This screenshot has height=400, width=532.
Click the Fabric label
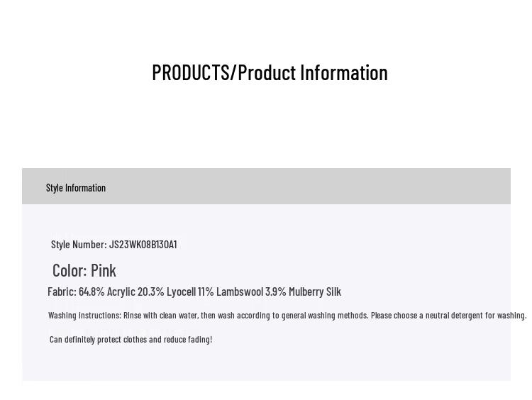click(62, 291)
